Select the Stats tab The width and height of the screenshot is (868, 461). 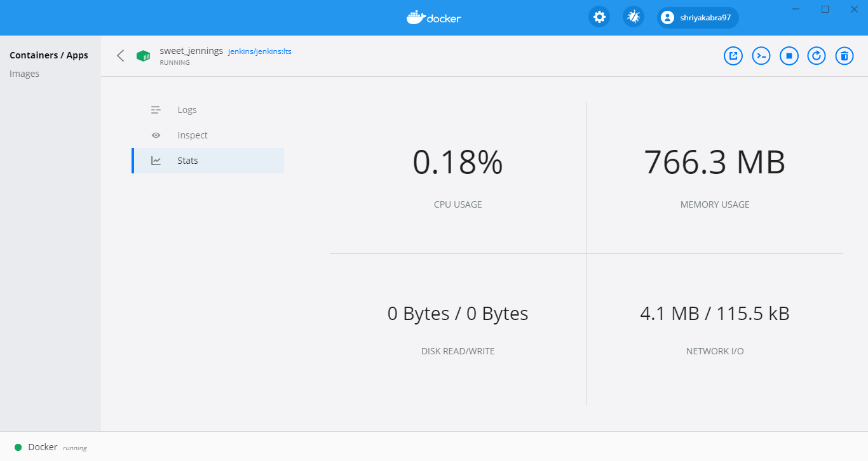click(188, 161)
